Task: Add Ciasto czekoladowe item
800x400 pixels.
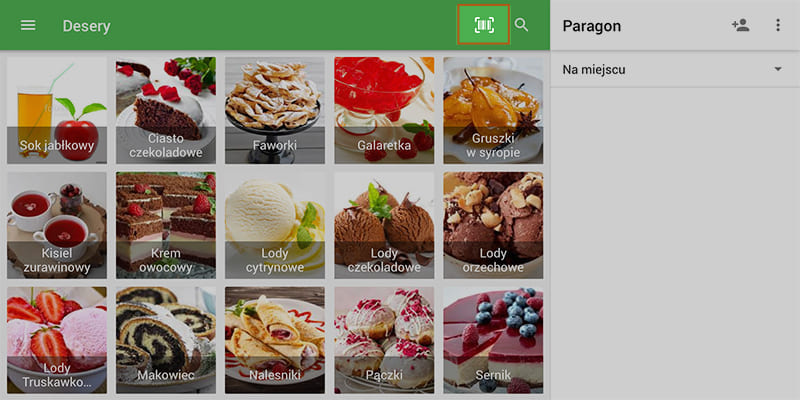Action: 166,110
